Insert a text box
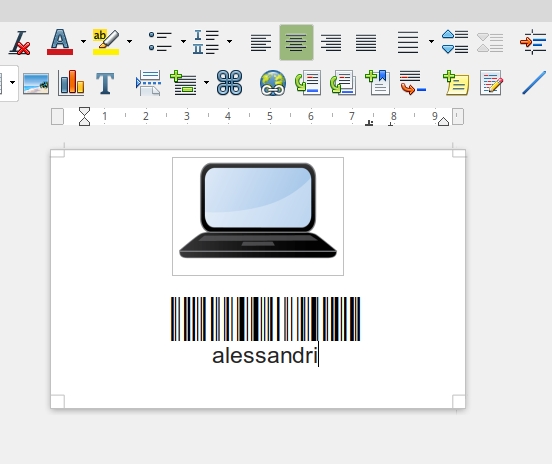 coord(105,83)
